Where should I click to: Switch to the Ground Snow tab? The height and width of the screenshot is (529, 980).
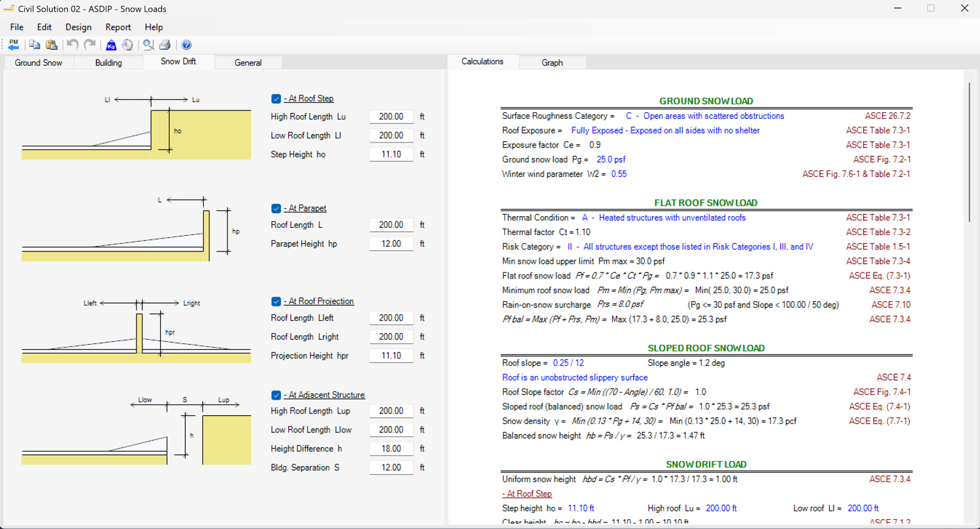39,63
